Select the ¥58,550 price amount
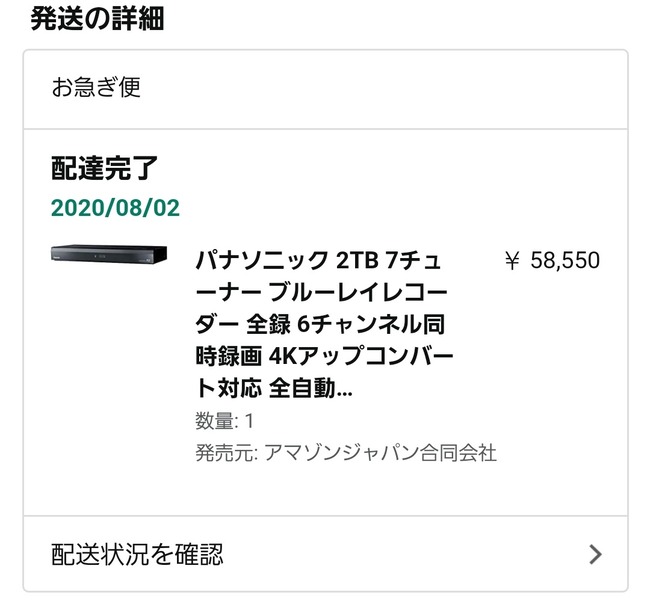650x610 pixels. pos(553,261)
